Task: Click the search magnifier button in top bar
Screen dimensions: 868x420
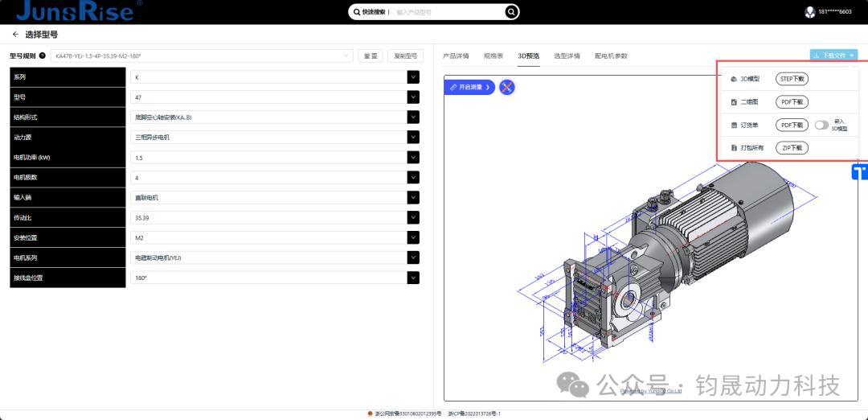Action: [511, 12]
